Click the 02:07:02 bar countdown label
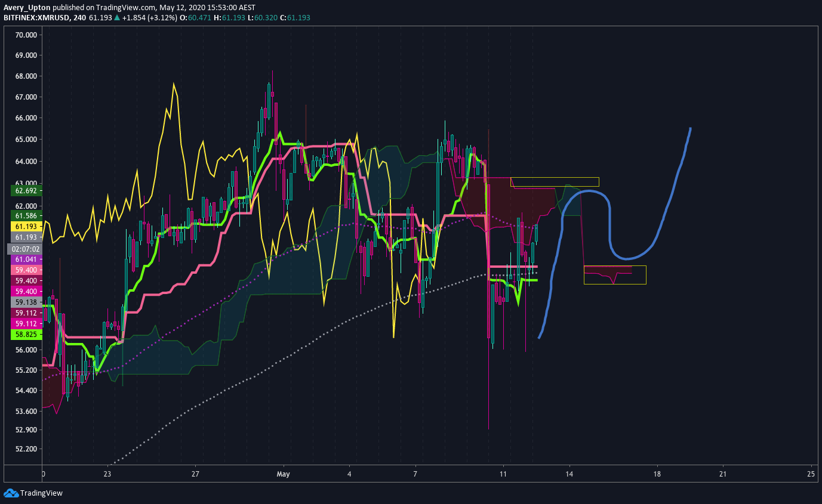822x504 pixels. coord(24,249)
